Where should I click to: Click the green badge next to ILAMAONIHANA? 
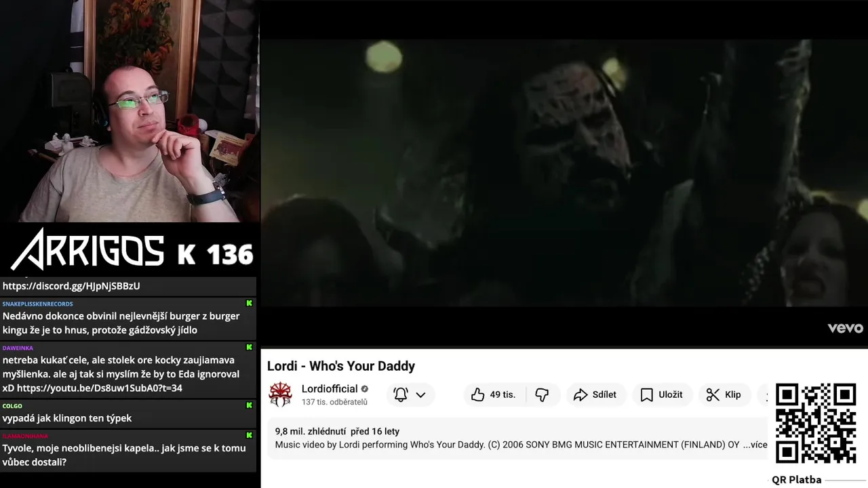point(249,436)
